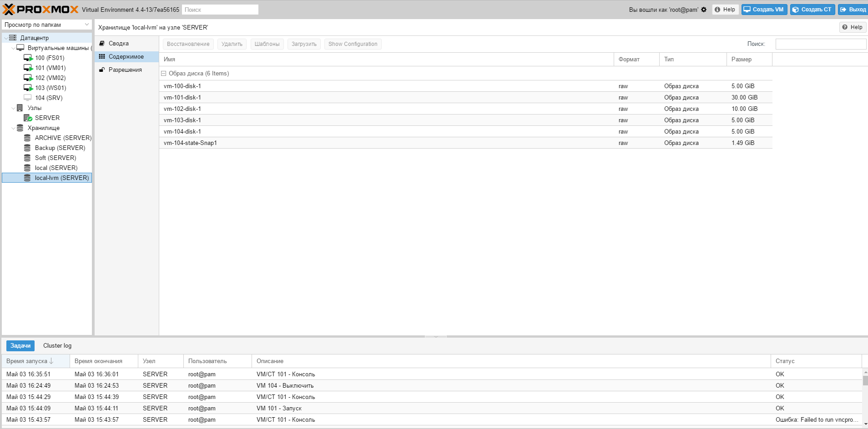Collapse the Образ диска (6 Items) group
Viewport: 868px width, 429px height.
pyautogui.click(x=164, y=73)
